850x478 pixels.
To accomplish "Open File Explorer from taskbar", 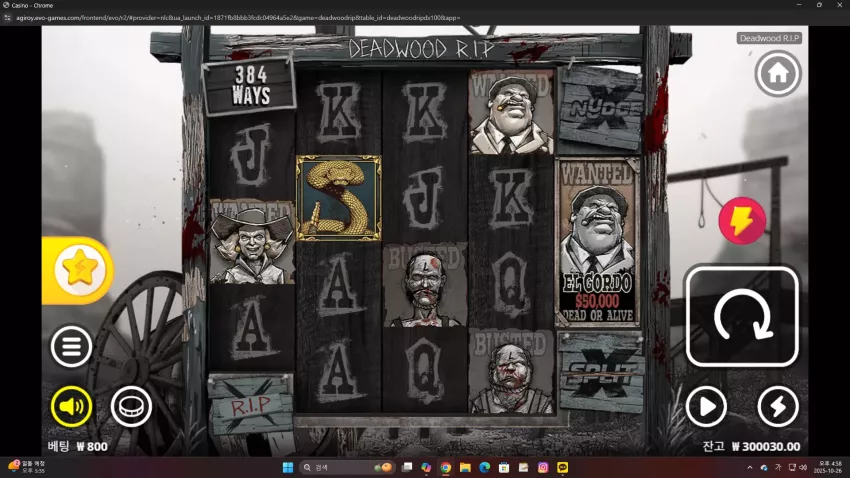I will [465, 467].
